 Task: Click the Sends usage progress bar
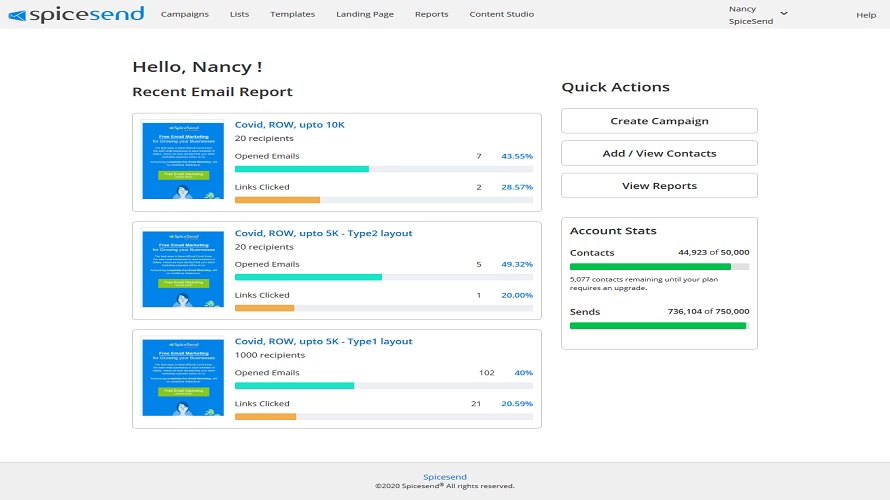[660, 326]
